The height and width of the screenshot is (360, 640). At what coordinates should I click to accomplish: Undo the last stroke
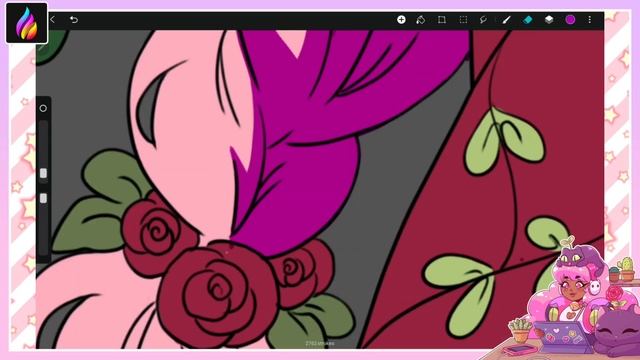click(73, 19)
